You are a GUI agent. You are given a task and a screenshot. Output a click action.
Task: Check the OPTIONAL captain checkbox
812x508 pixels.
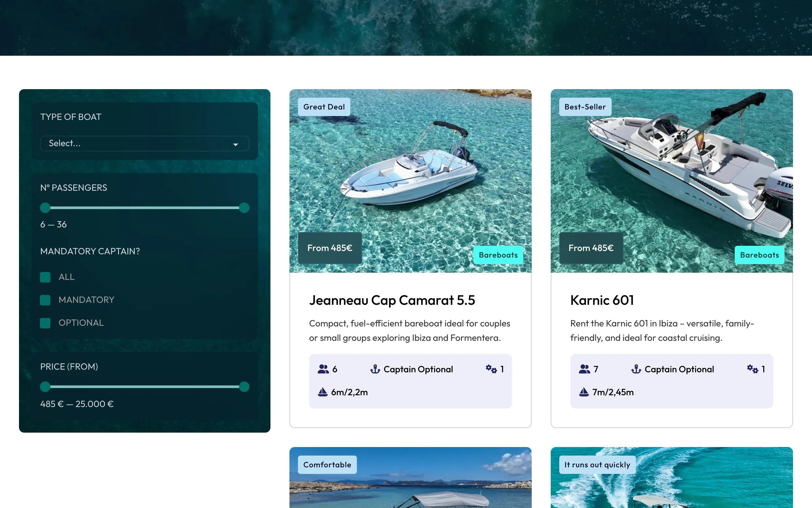[x=45, y=323]
